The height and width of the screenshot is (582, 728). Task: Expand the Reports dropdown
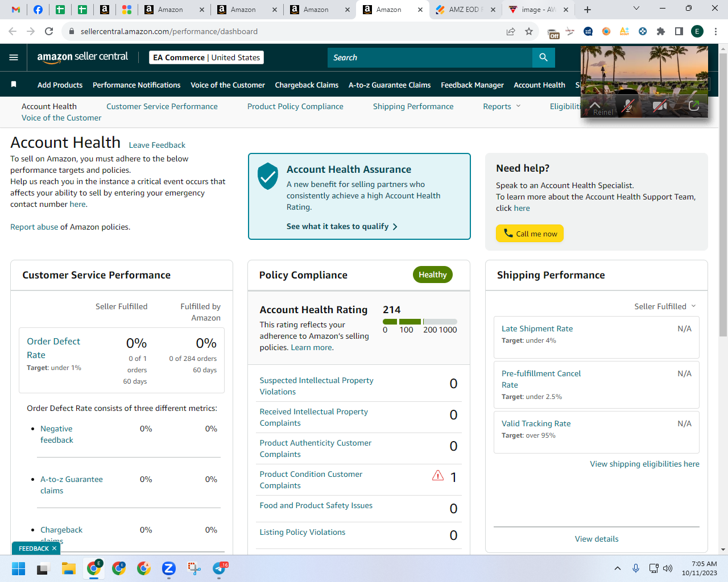tap(502, 106)
